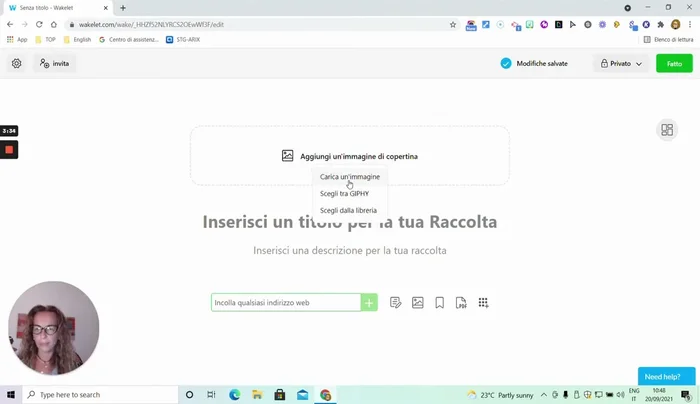The height and width of the screenshot is (404, 700).
Task: Open the STG-ARIX bookmark
Action: point(183,40)
